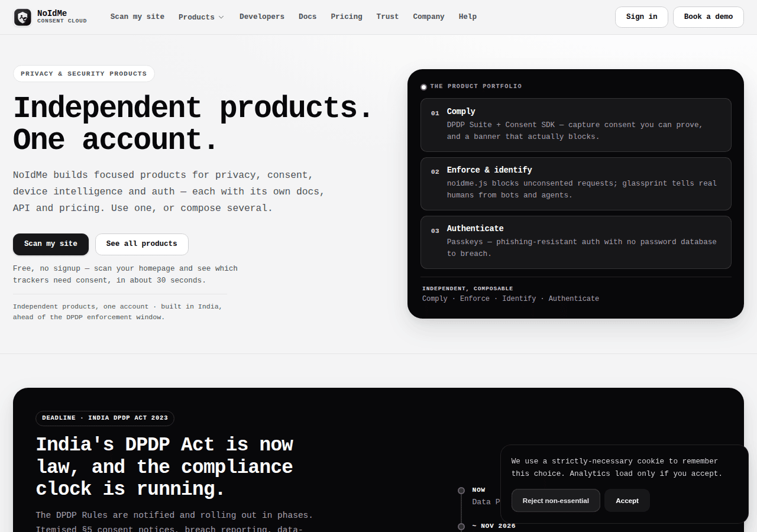The height and width of the screenshot is (532, 757).
Task: Click the ~ NOV 2026 timeline marker dot
Action: (x=461, y=526)
